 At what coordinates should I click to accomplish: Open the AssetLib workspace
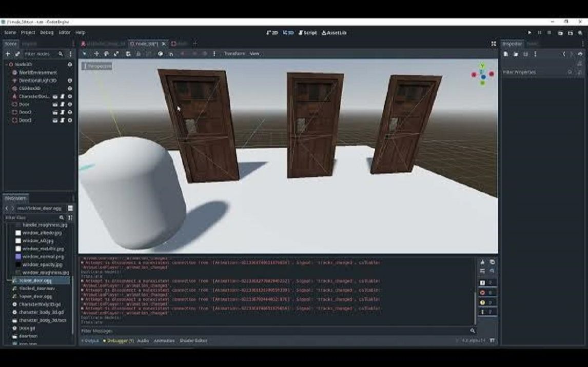[334, 32]
